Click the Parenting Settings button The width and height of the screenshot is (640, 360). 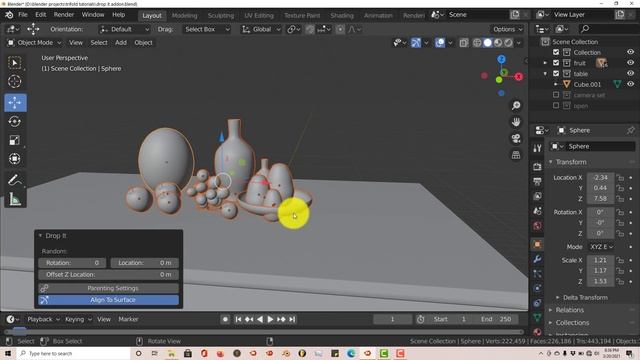(x=109, y=288)
